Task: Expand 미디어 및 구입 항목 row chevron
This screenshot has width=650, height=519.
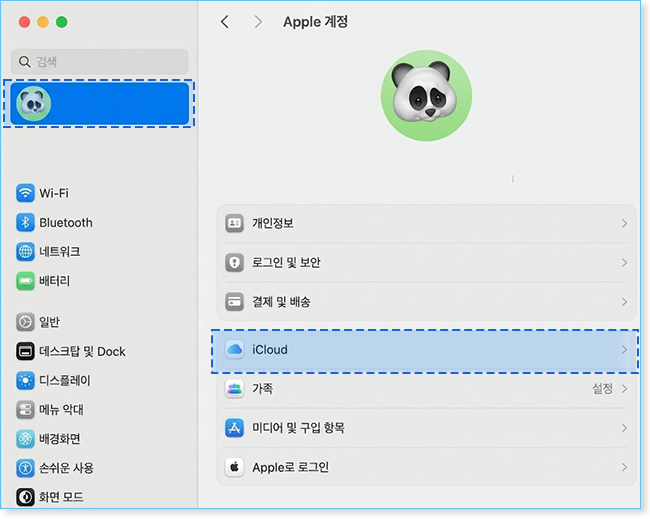Action: (624, 428)
